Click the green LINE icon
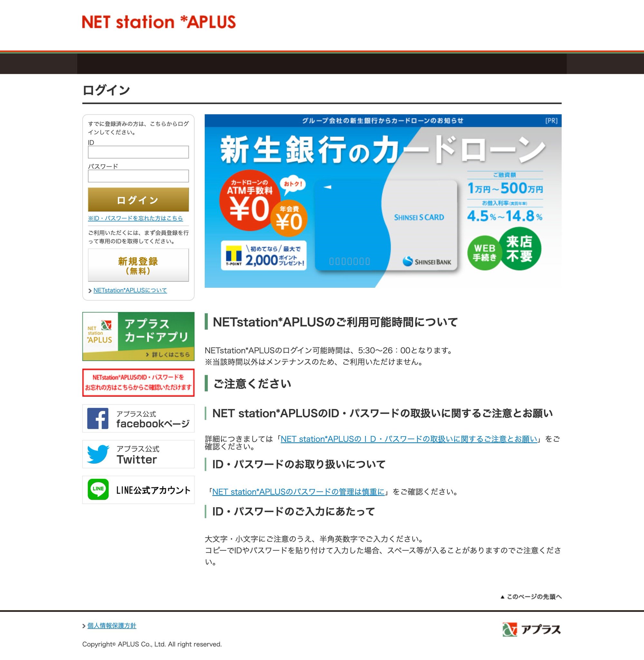 pyautogui.click(x=98, y=490)
